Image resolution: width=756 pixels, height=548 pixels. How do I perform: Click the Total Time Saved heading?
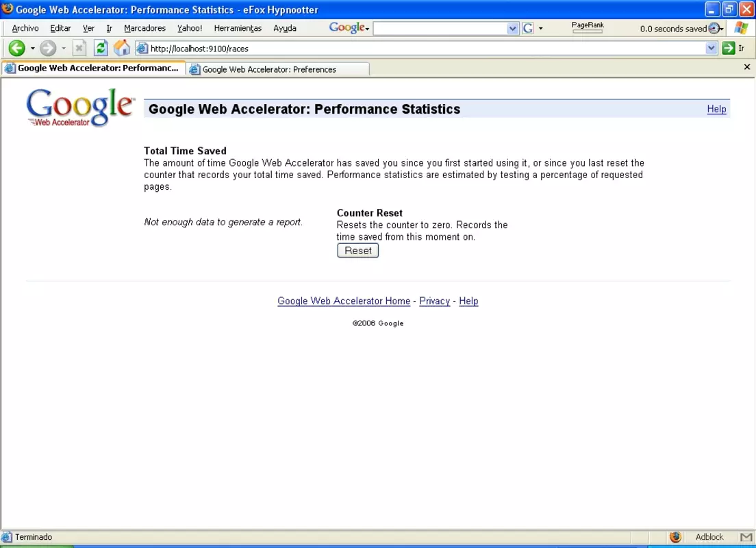click(x=185, y=151)
